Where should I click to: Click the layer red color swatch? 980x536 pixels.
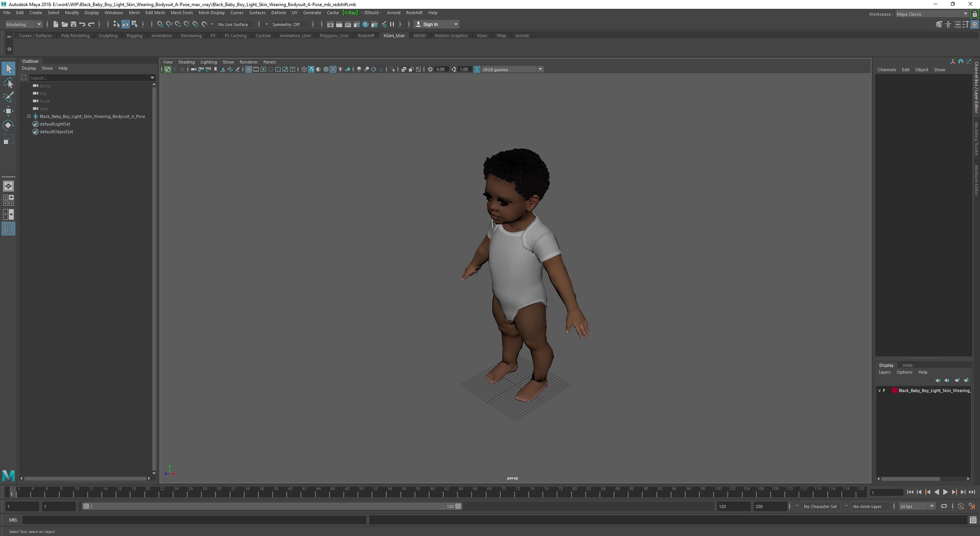coord(895,391)
